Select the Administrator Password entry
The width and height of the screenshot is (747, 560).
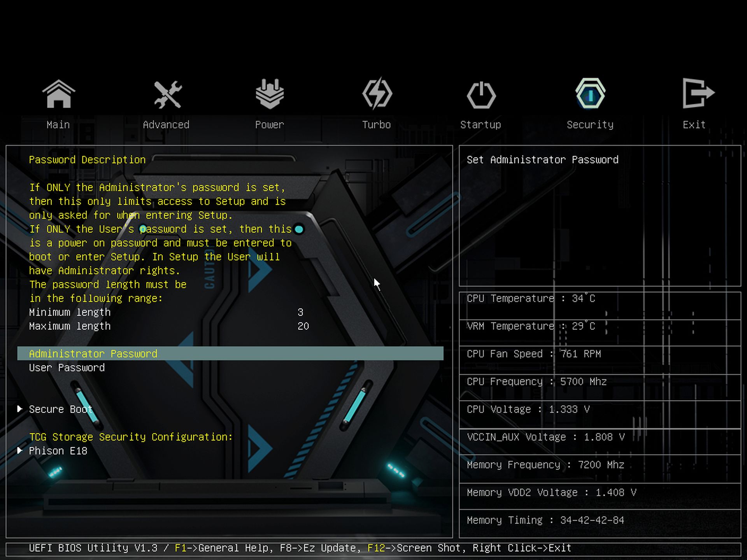tap(93, 354)
